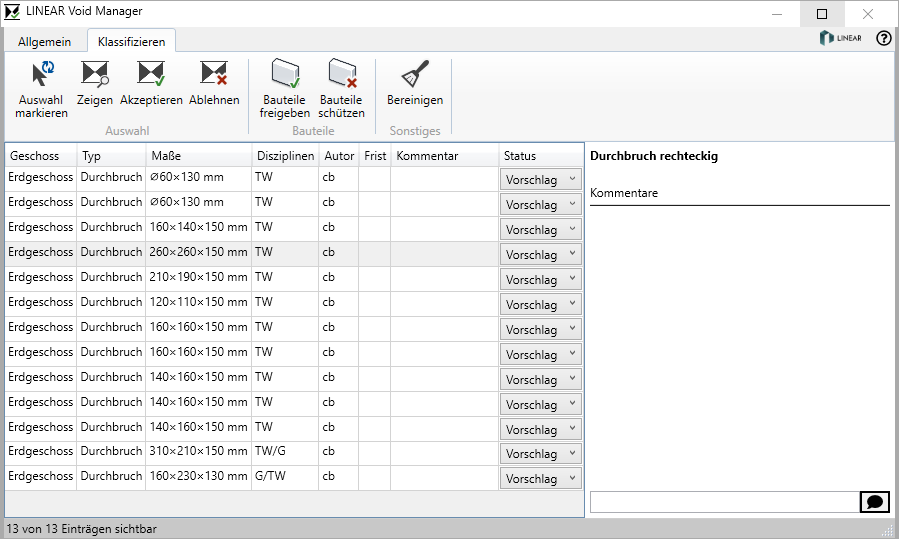Select the 120×110×150 mm dimension cell
This screenshot has height=539, width=899.
pos(198,302)
